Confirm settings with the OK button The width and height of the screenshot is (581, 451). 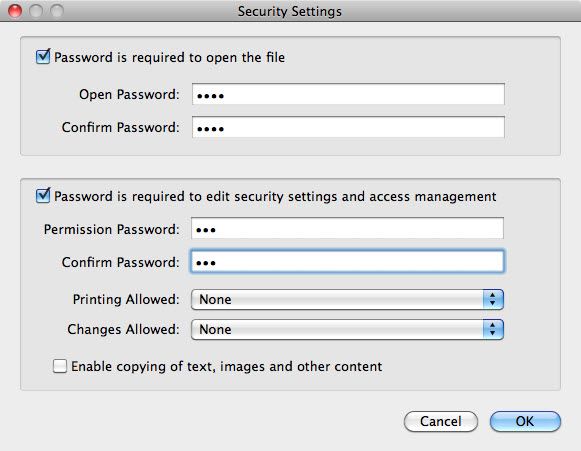(x=525, y=421)
